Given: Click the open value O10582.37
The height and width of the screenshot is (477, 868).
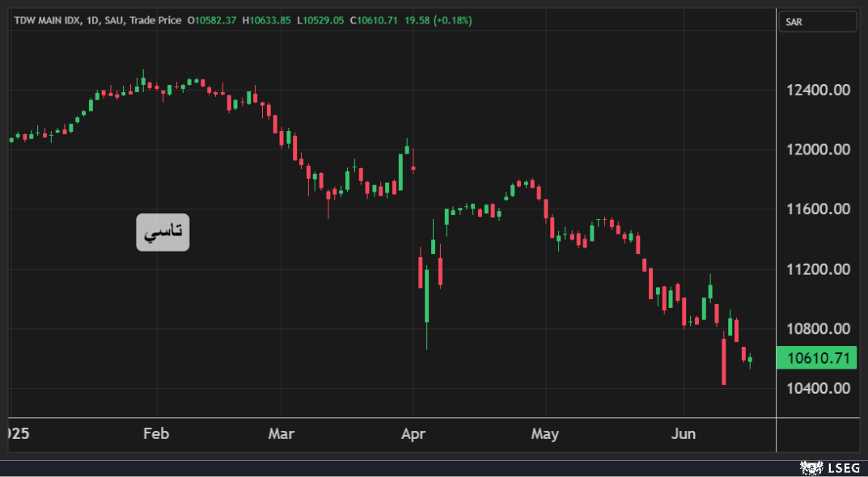Looking at the screenshot, I should pyautogui.click(x=211, y=20).
